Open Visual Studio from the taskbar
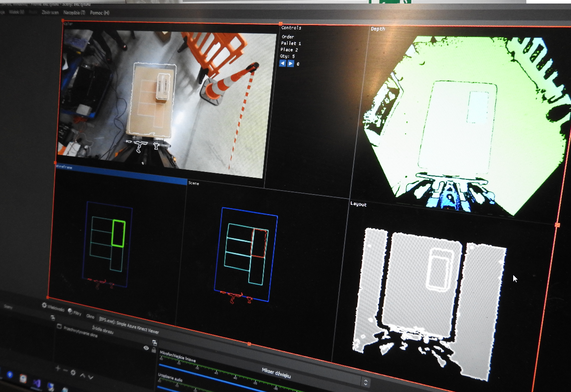 [37, 383]
